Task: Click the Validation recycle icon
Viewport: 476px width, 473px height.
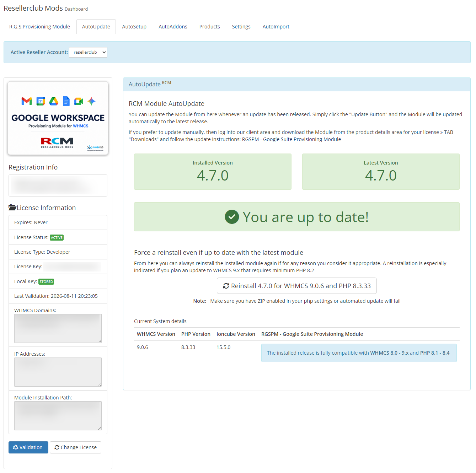Action: point(16,447)
